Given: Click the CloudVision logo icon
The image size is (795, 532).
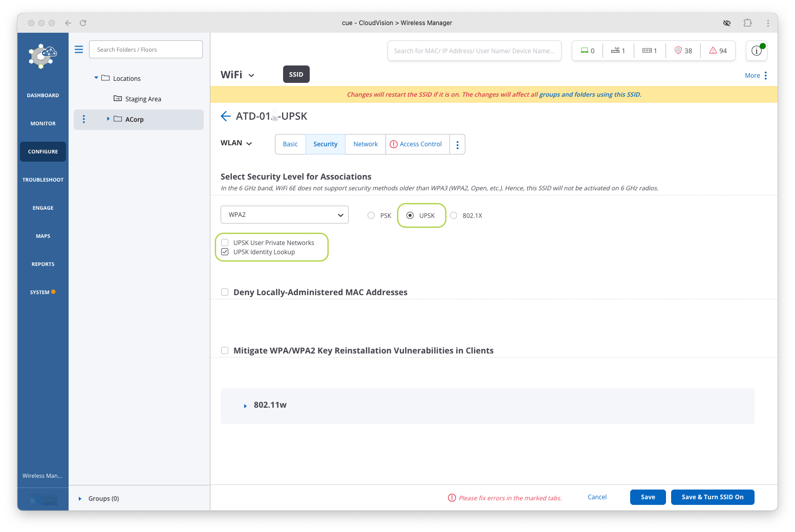Looking at the screenshot, I should click(43, 56).
